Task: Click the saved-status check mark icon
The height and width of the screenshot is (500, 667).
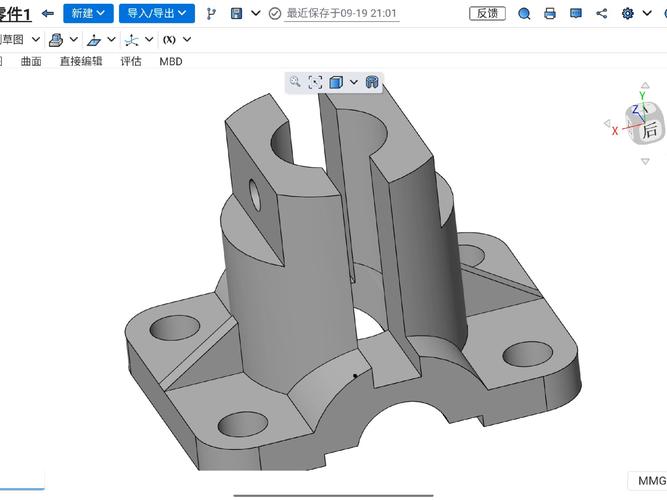Action: click(x=275, y=14)
